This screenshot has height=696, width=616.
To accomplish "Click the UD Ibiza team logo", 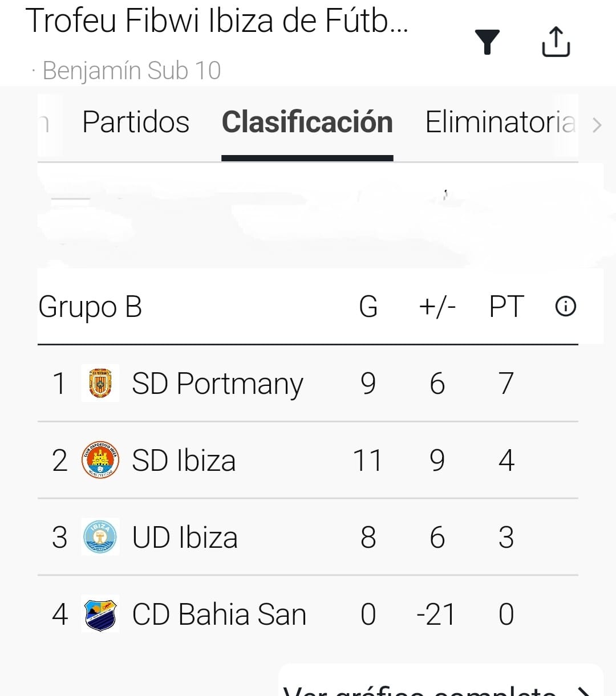I will 100,537.
